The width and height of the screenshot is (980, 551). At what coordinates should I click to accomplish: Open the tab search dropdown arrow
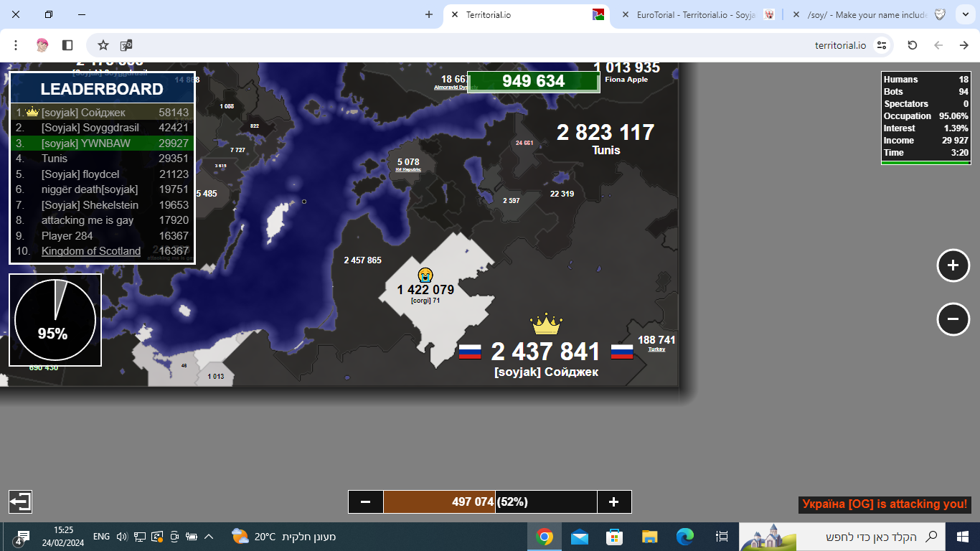[964, 14]
